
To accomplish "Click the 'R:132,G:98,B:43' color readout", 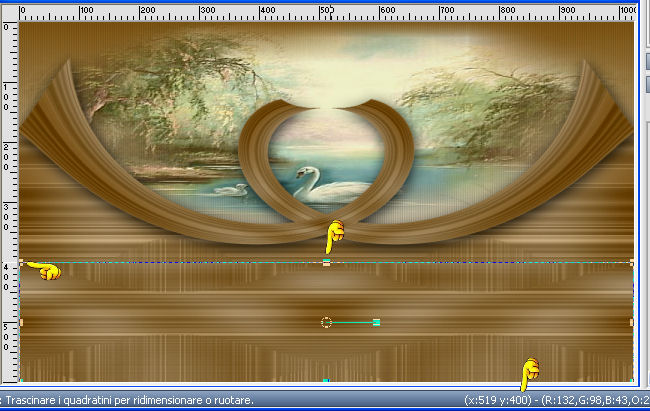I will (x=587, y=400).
